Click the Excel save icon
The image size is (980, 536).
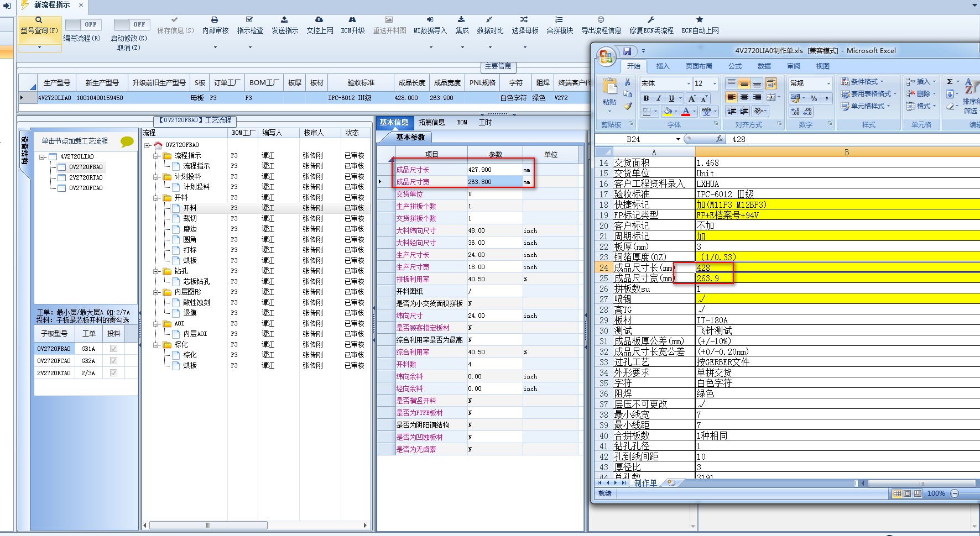[627, 51]
